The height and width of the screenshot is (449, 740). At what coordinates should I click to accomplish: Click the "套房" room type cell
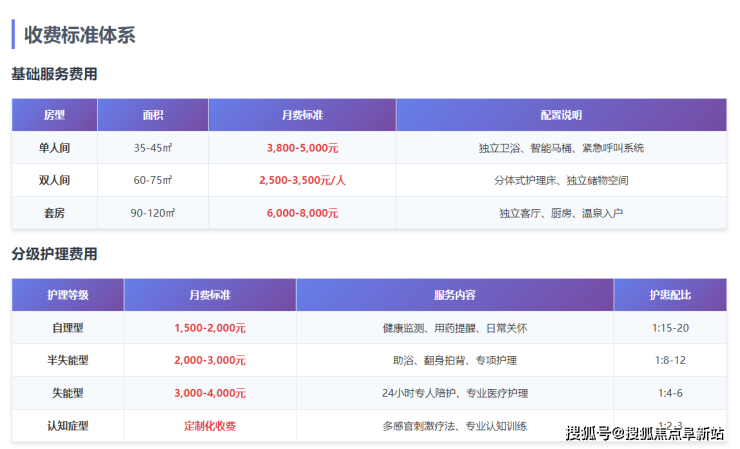tap(54, 213)
